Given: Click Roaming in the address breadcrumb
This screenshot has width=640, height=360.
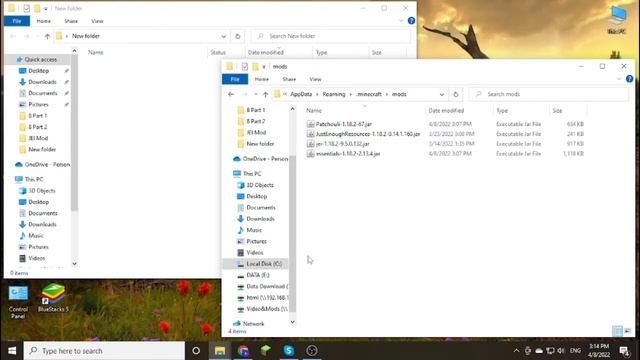Looking at the screenshot, I should [x=333, y=94].
